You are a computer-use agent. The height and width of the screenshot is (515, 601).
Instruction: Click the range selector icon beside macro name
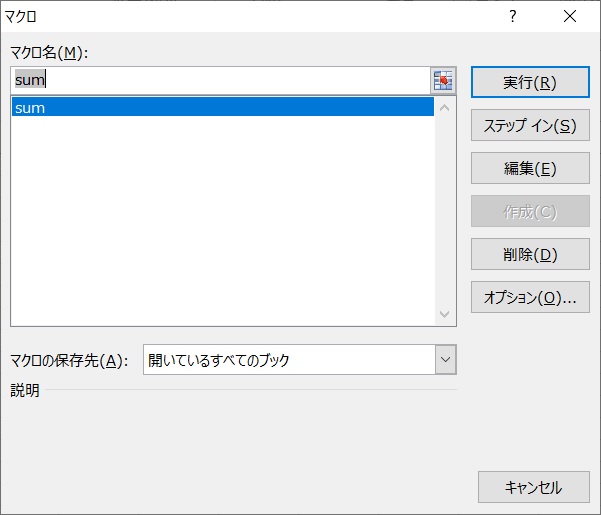[443, 80]
